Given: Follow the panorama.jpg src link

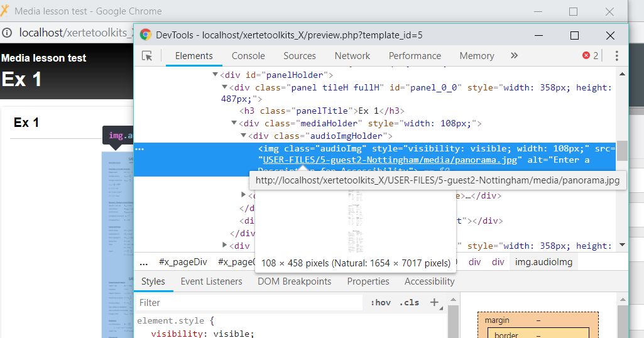Looking at the screenshot, I should point(390,160).
